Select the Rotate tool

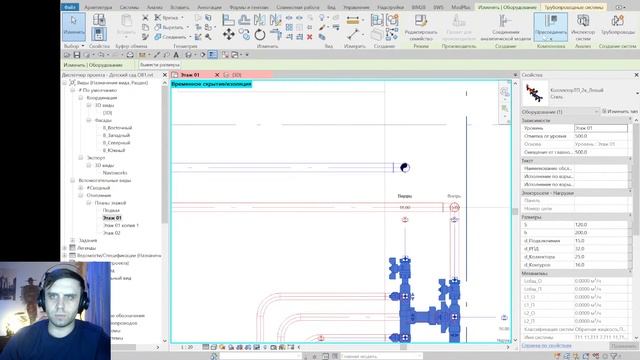click(x=260, y=35)
